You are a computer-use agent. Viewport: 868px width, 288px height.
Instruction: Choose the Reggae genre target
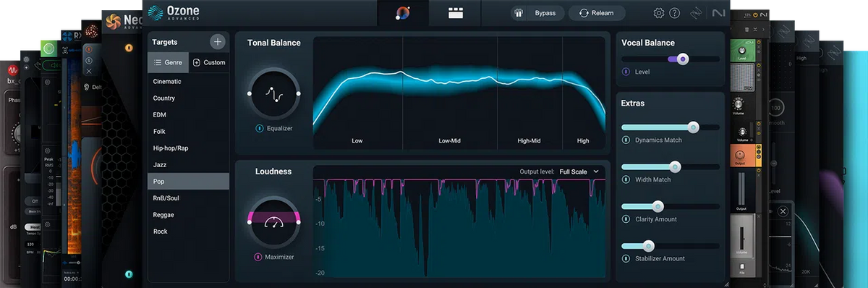(188, 214)
